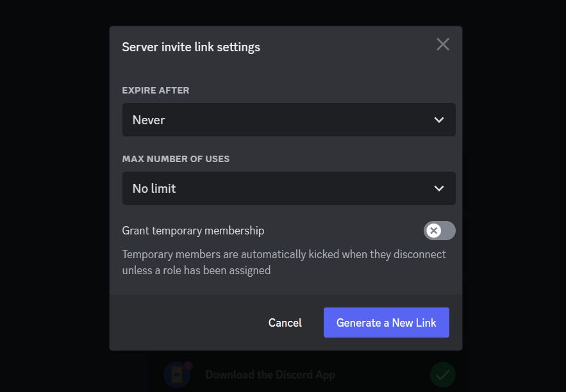The width and height of the screenshot is (566, 392).
Task: Close the Server invite link settings dialog
Action: (x=442, y=44)
